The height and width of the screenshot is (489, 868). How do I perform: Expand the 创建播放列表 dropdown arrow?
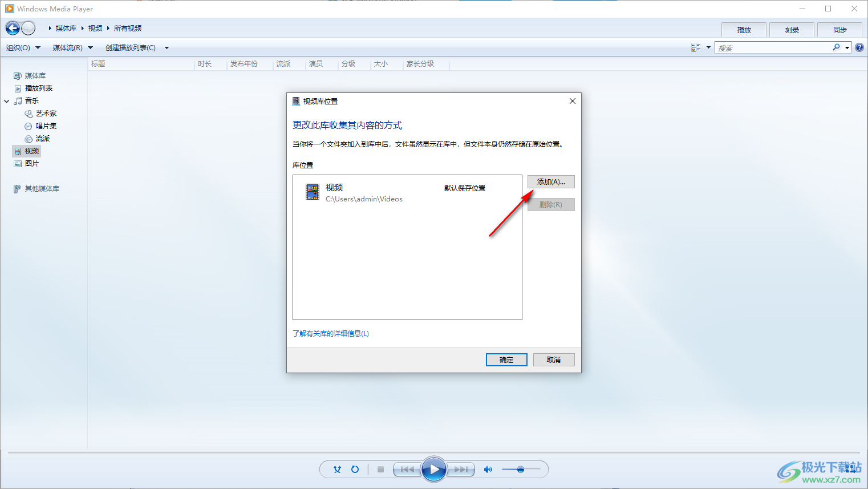tap(167, 48)
